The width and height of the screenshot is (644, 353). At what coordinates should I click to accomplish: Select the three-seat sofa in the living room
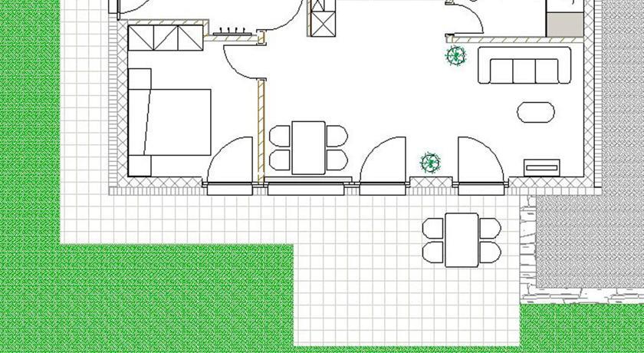[524, 66]
